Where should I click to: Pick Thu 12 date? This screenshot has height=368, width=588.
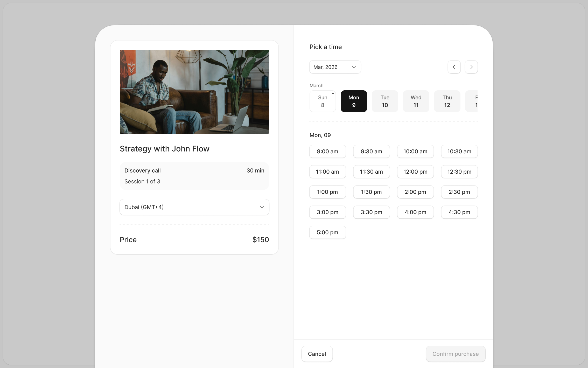[447, 101]
